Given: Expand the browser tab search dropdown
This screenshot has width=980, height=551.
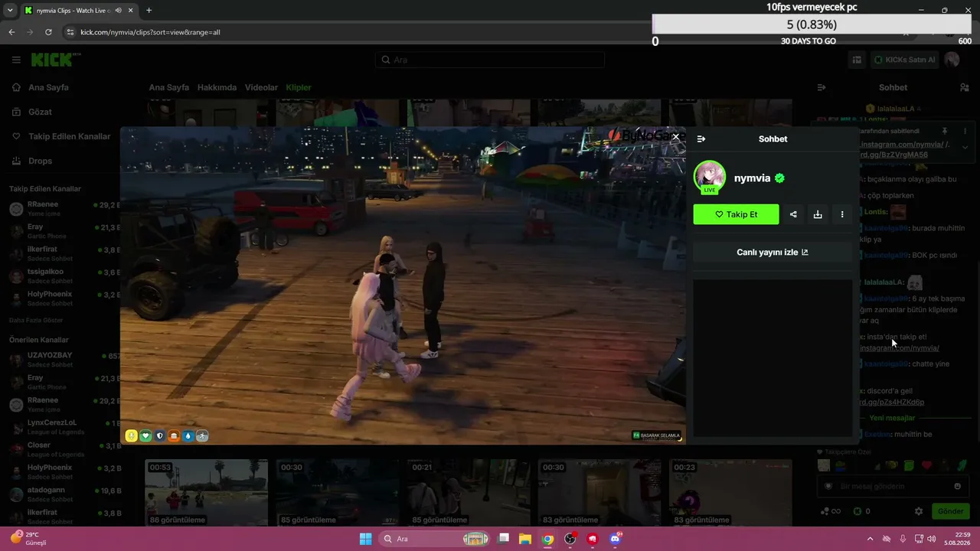Looking at the screenshot, I should click(x=10, y=11).
